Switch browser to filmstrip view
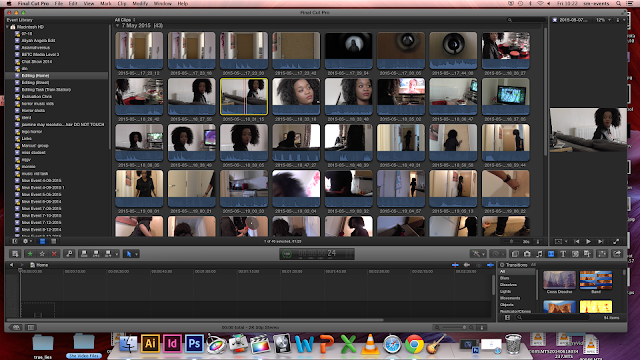640x360 pixels. 42,241
